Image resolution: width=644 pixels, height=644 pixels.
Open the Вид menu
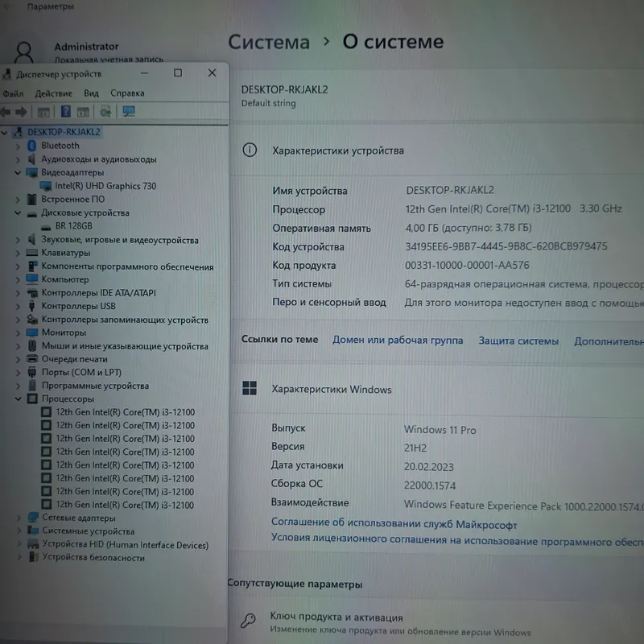pyautogui.click(x=91, y=93)
